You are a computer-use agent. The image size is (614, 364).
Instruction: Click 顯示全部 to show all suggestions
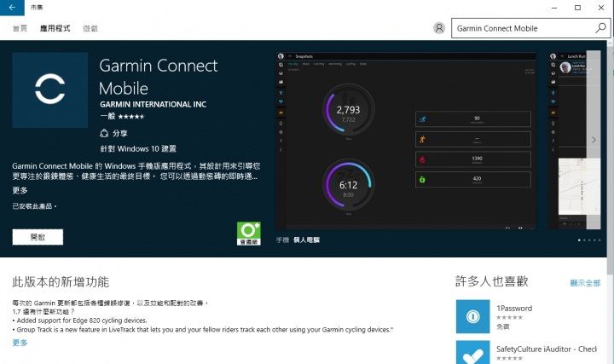(x=585, y=282)
